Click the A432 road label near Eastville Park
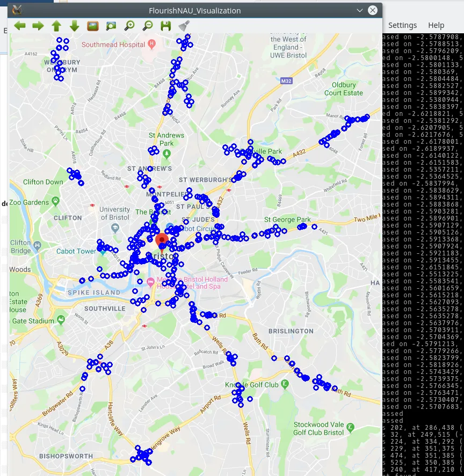Viewport: 464px width, 476px height. coord(299,153)
